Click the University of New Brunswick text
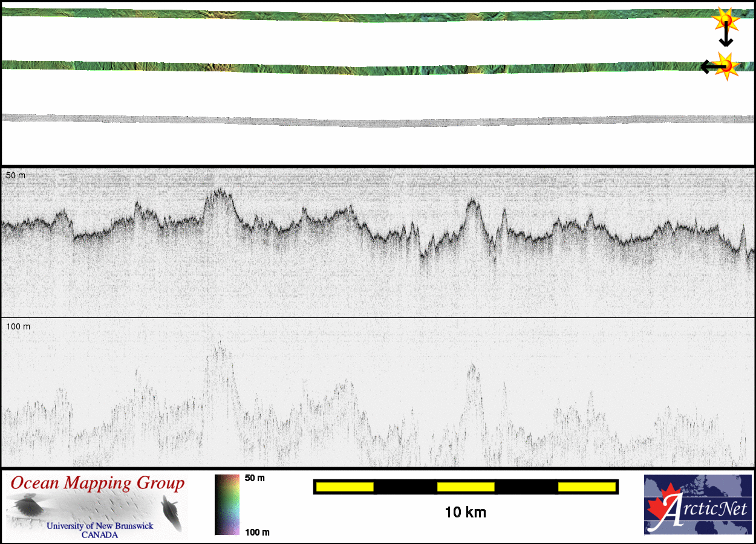Viewport: 756px width, 544px height. click(100, 526)
